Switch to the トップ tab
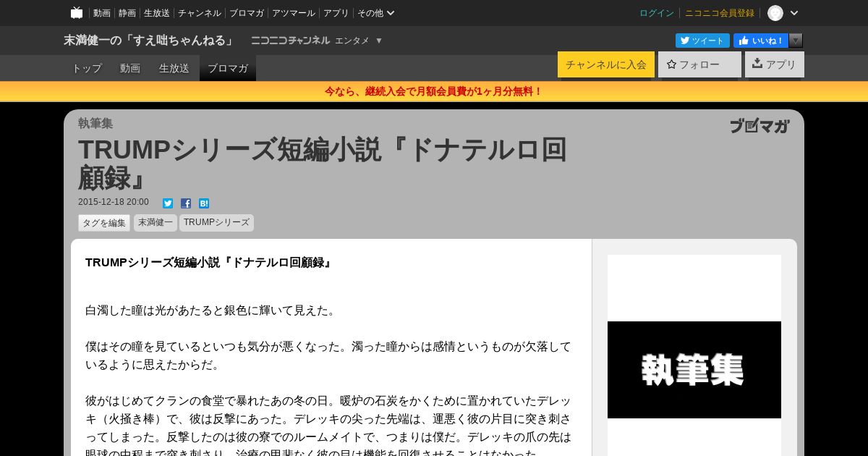The width and height of the screenshot is (868, 456). 87,68
